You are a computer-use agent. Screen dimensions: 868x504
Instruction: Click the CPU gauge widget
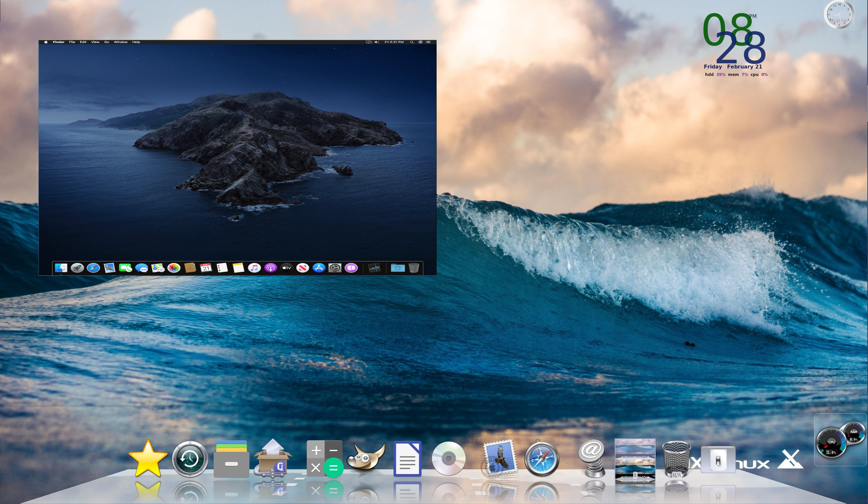click(x=831, y=443)
